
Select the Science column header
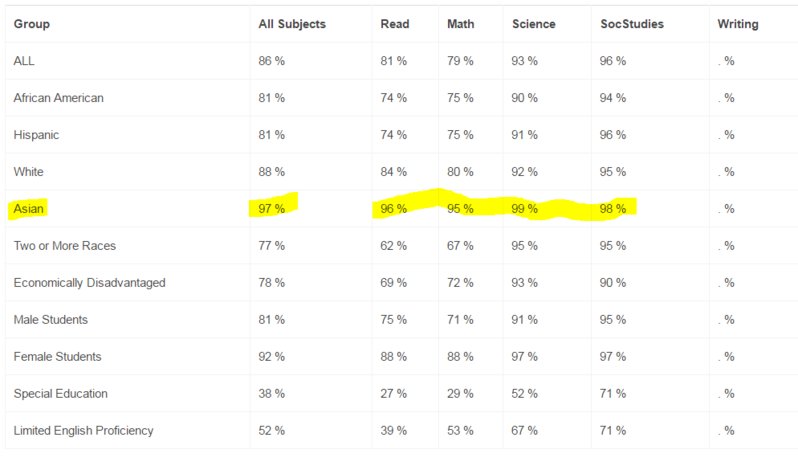tap(533, 24)
